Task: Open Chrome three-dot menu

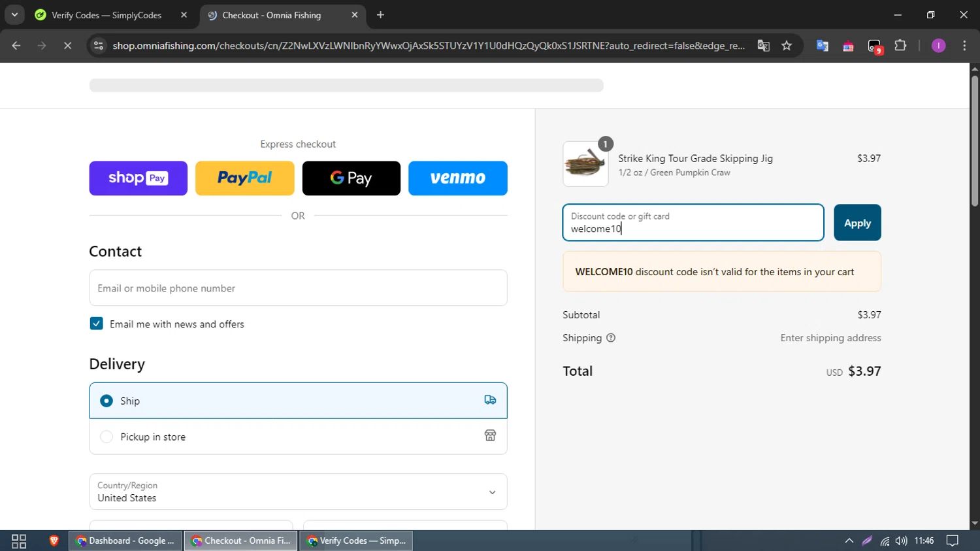Action: [964, 46]
